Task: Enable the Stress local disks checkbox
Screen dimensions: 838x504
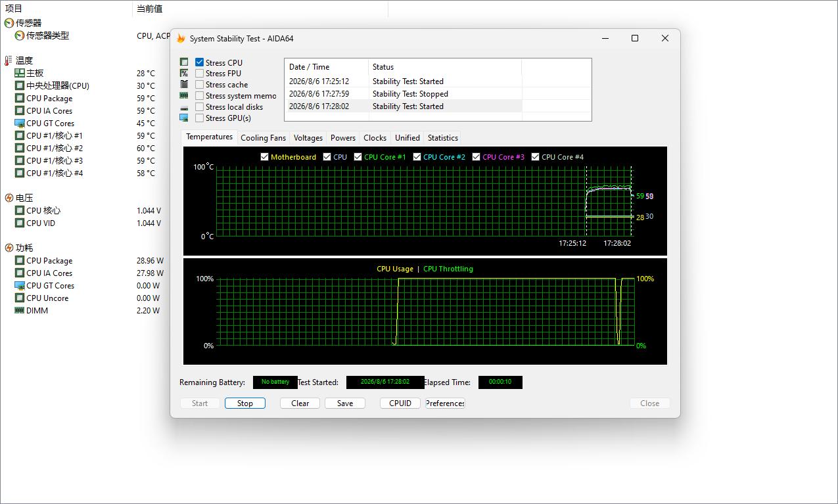Action: point(199,107)
